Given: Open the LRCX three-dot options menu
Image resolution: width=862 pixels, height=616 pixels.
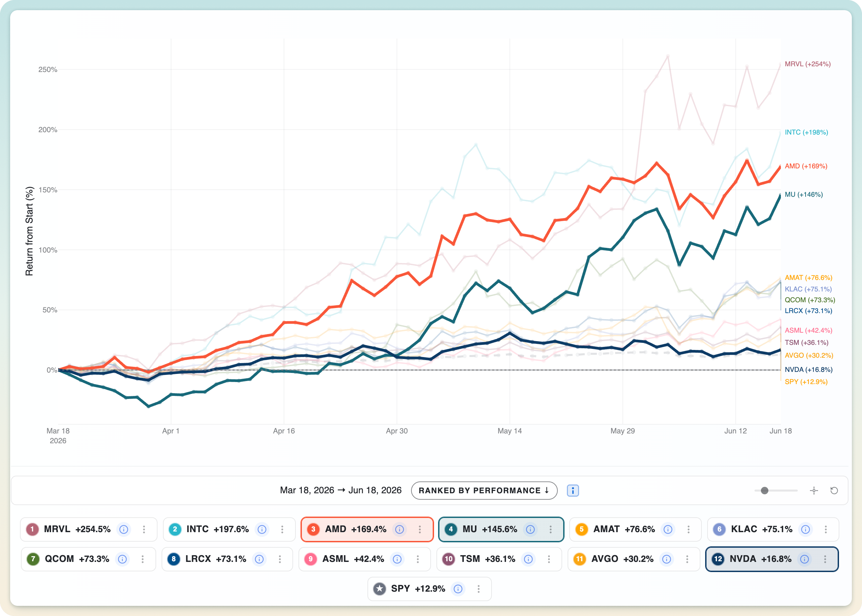Looking at the screenshot, I should pos(280,559).
